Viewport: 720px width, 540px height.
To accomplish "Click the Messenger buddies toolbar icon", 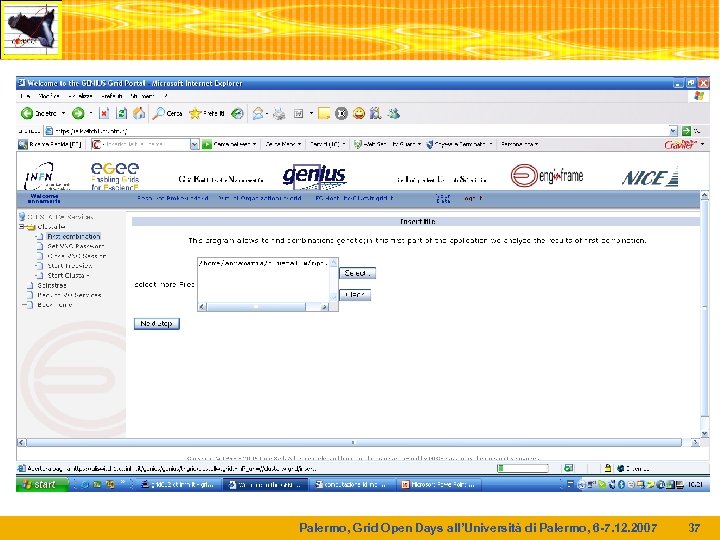I will tap(394, 113).
